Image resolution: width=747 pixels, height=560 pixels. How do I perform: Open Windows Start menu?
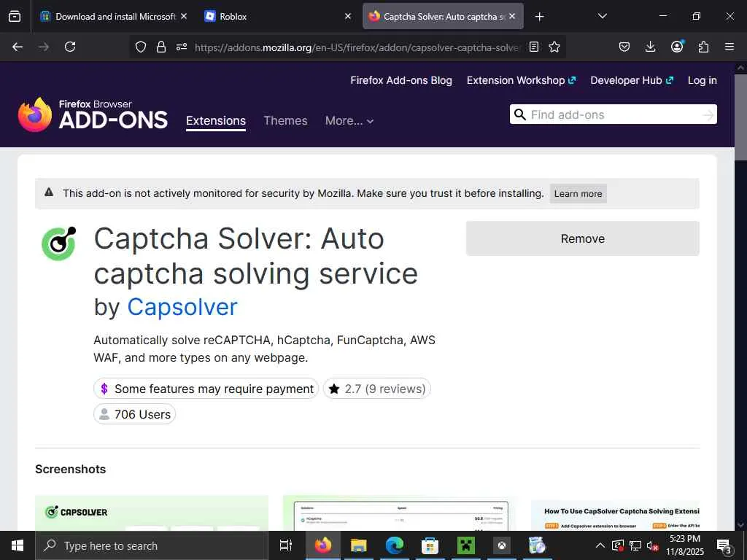(18, 545)
